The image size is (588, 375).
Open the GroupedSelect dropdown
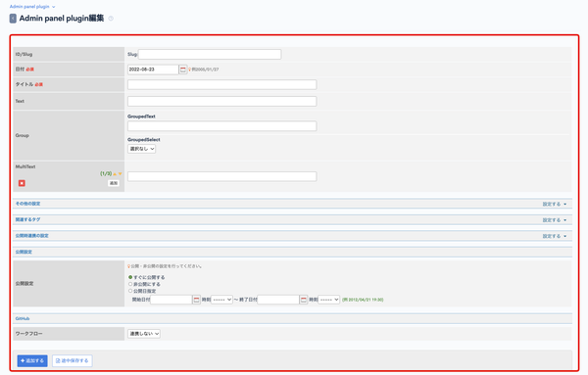point(141,149)
